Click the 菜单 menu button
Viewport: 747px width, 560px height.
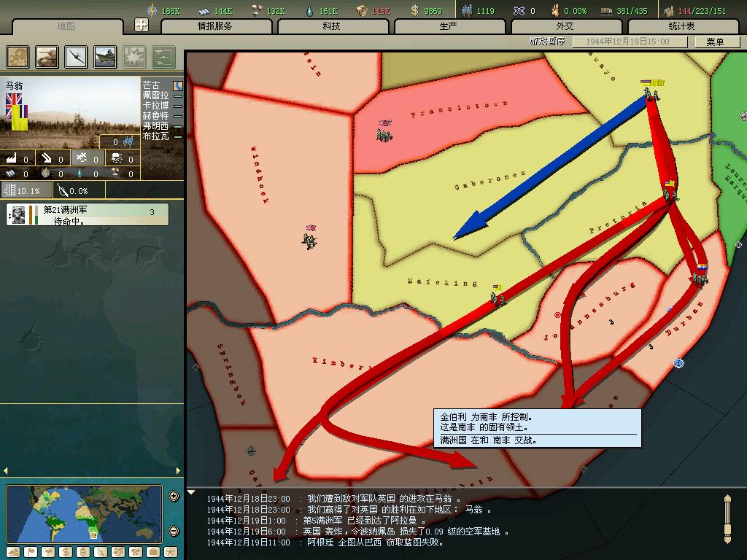[715, 42]
